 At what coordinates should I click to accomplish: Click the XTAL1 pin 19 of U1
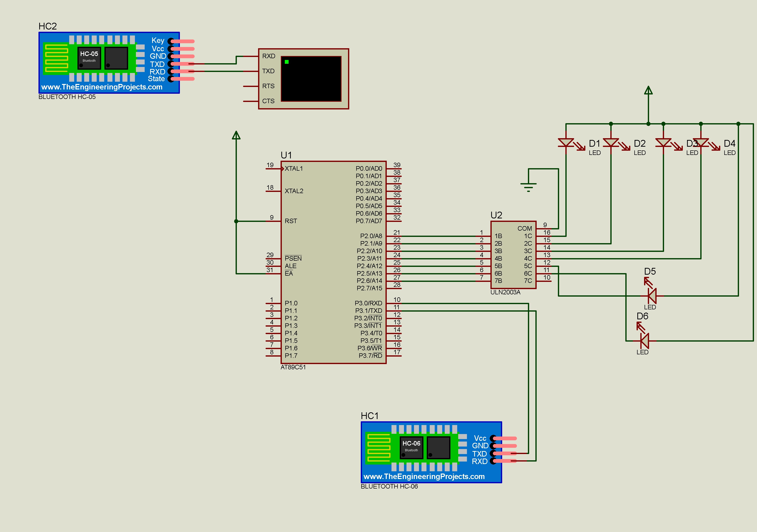(x=273, y=168)
